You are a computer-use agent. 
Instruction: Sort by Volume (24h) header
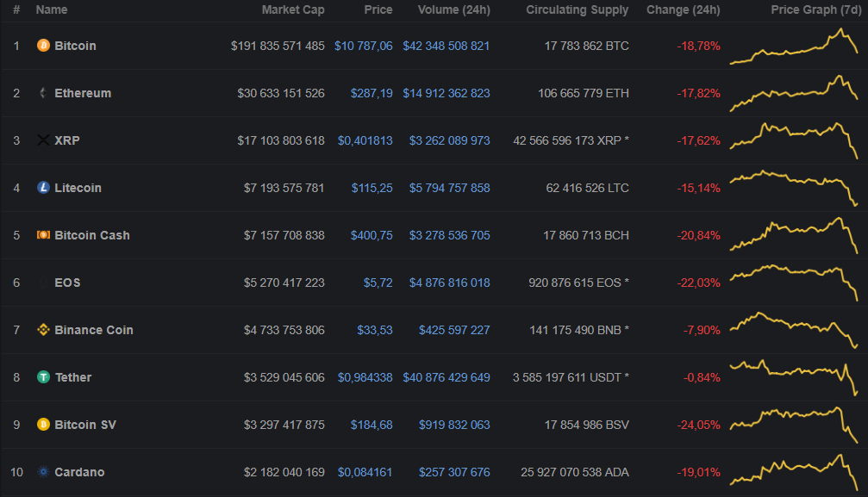(453, 9)
